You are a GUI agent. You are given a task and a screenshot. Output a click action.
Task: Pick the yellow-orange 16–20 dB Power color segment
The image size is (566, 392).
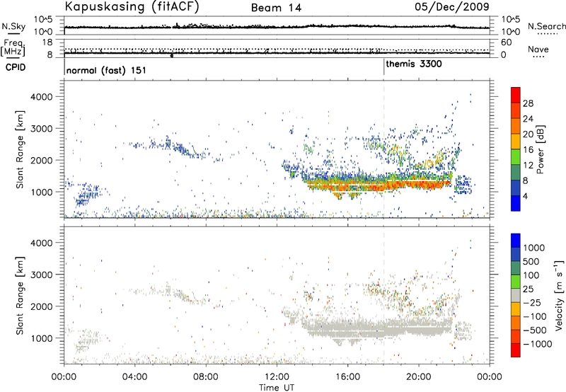coord(516,141)
